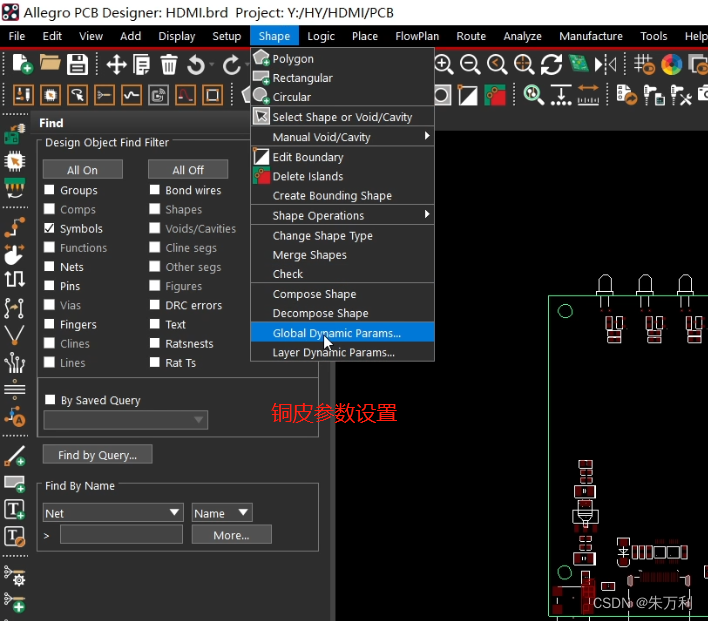The image size is (708, 621).
Task: Click the zoom in magnifier icon
Action: (x=444, y=65)
